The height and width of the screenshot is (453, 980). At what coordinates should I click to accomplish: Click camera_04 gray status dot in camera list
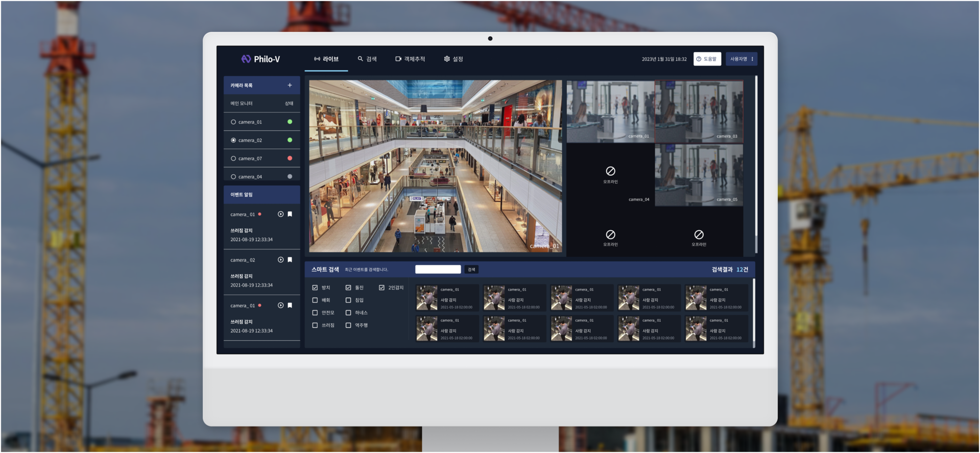point(290,177)
